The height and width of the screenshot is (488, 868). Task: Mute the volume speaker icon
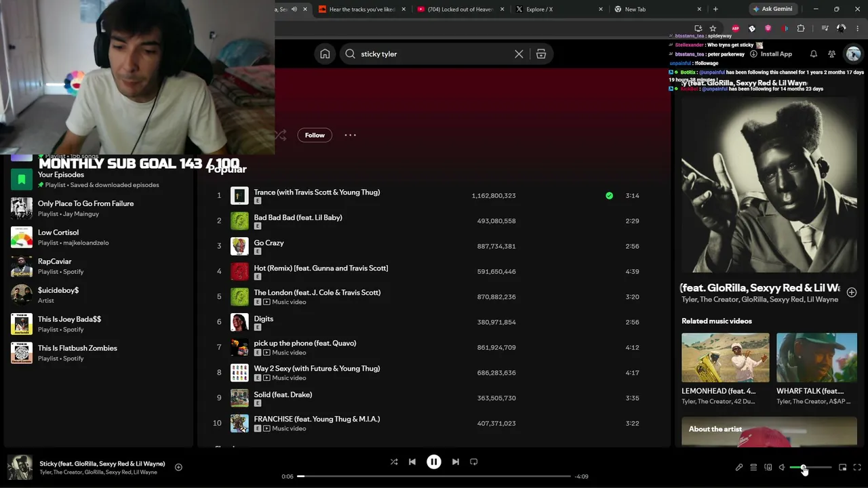pos(782,467)
